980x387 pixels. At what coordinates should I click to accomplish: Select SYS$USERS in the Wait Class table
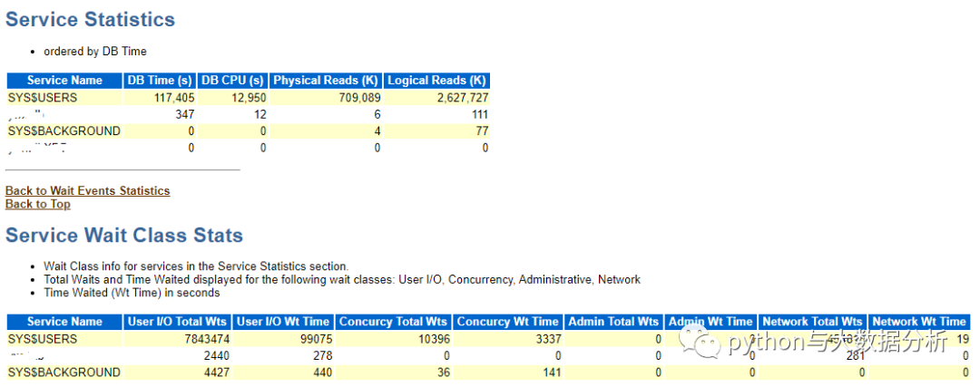click(x=43, y=339)
